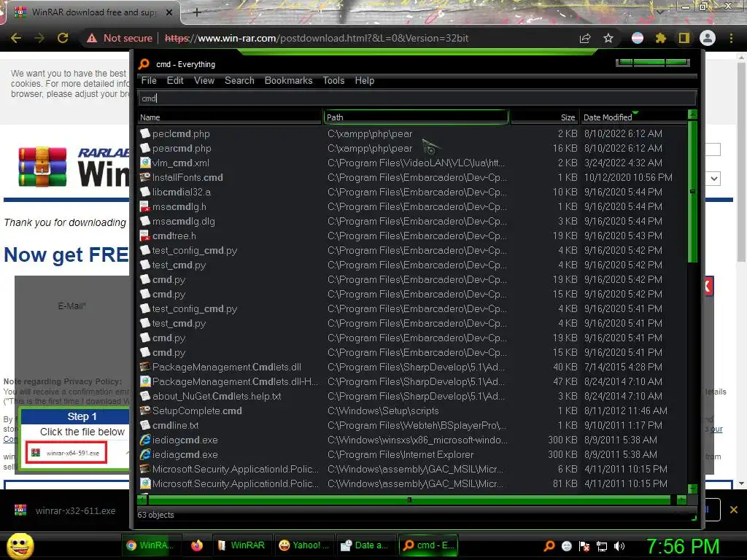Viewport: 747px width, 560px height.
Task: Select the PackageManagement.Cmdlets.dll file icon
Action: click(145, 367)
